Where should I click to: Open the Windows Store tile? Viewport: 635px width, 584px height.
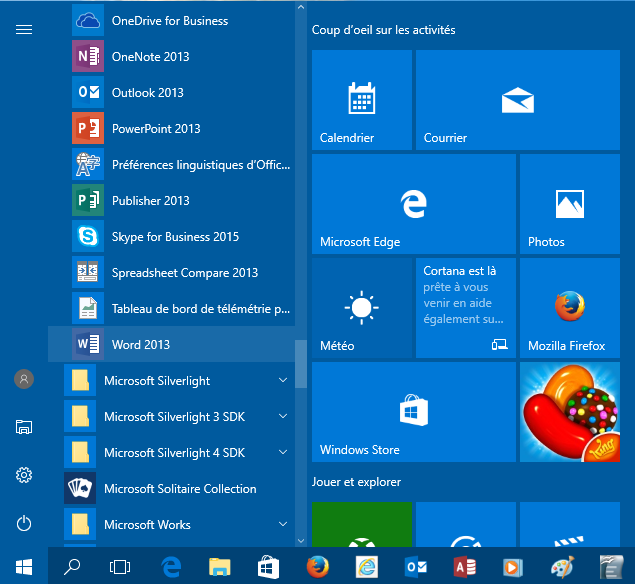[414, 412]
